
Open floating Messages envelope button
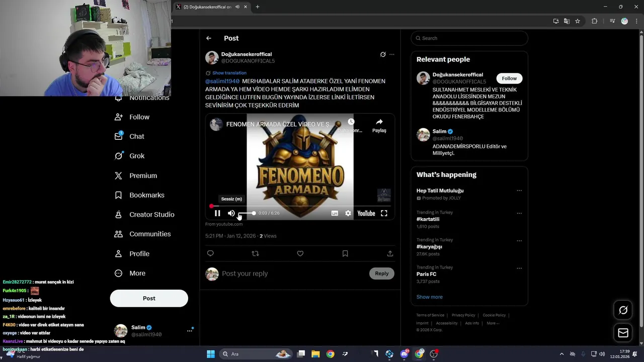click(623, 333)
